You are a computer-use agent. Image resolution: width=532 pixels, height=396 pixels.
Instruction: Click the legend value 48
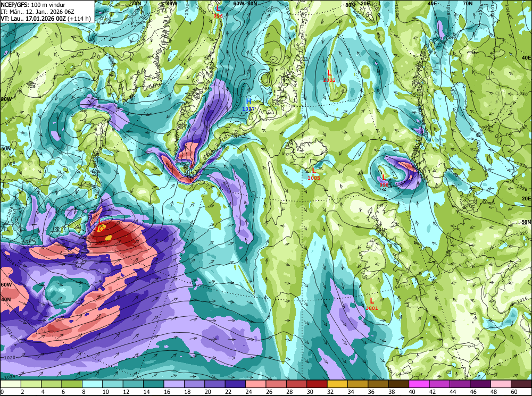(x=494, y=392)
